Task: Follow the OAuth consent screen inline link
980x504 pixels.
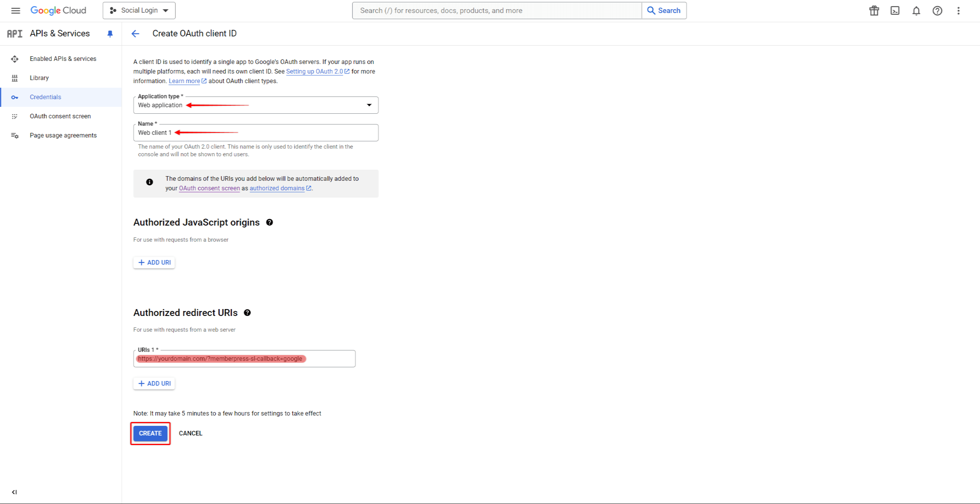Action: click(209, 188)
